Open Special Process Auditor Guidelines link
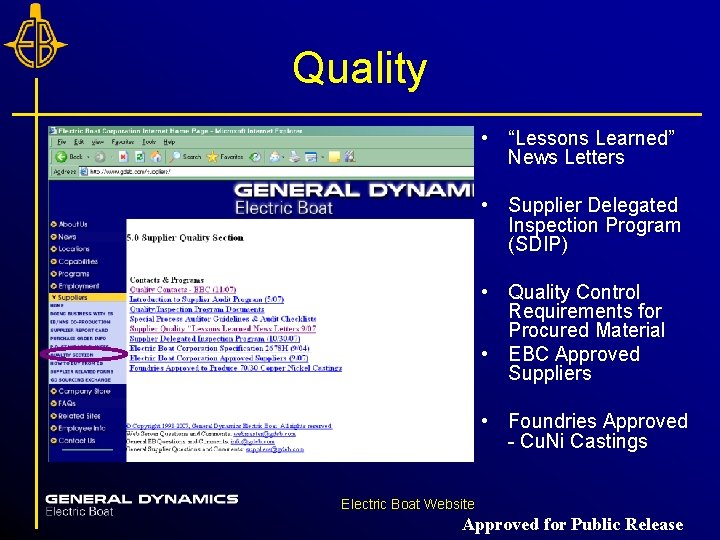The image size is (720, 540). [223, 319]
